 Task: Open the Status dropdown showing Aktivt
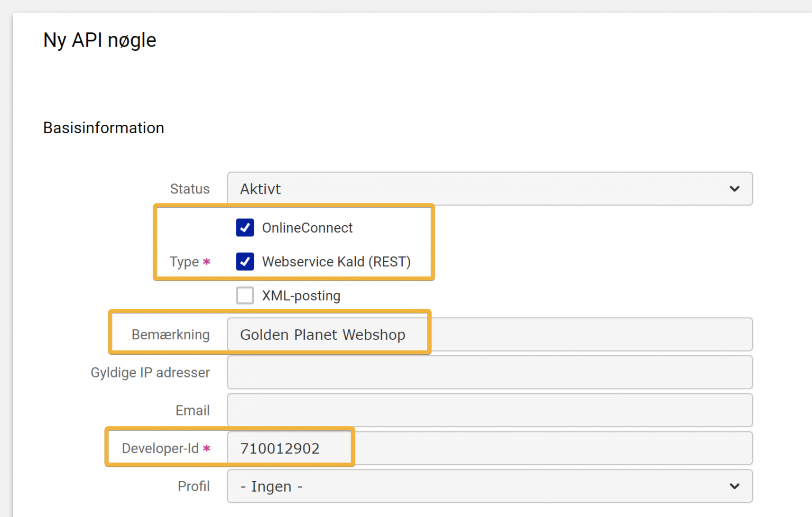(490, 189)
